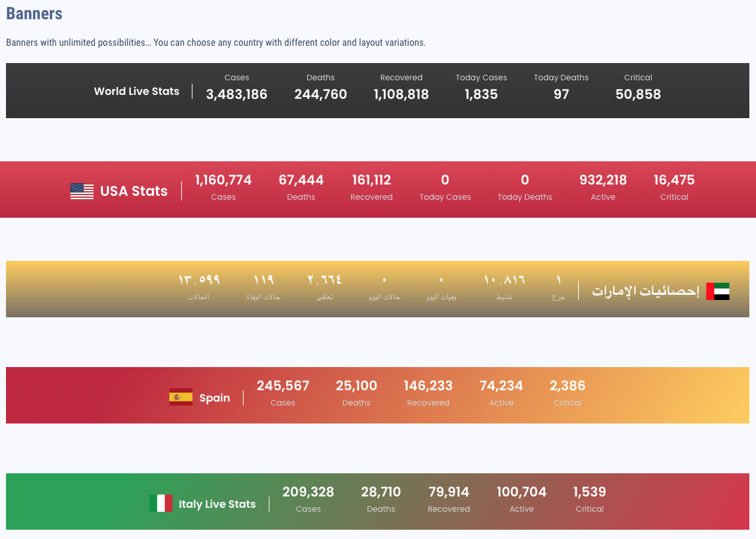Viewport: 756px width, 539px height.
Task: Click USA active count 932,218
Action: (603, 180)
